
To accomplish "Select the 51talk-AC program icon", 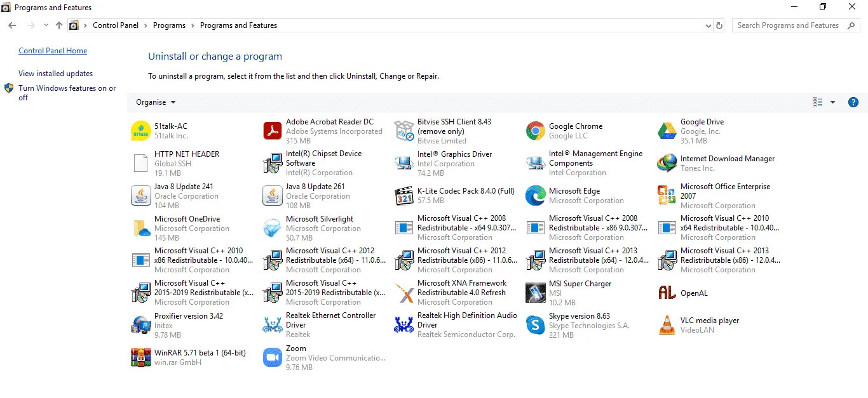I will pyautogui.click(x=140, y=131).
